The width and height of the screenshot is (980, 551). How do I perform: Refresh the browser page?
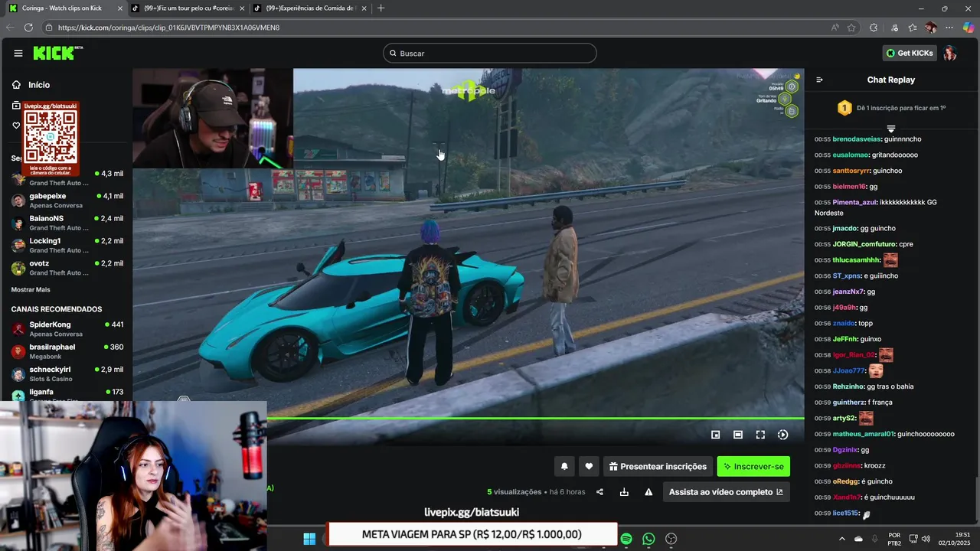click(28, 28)
